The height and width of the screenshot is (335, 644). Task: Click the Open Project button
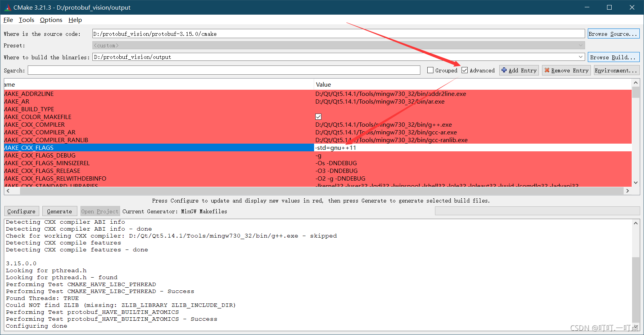pyautogui.click(x=100, y=211)
